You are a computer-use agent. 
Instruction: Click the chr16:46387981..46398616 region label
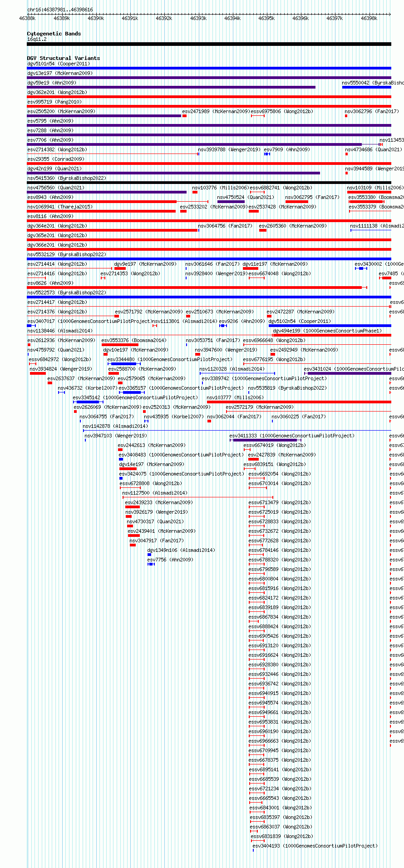(60, 10)
